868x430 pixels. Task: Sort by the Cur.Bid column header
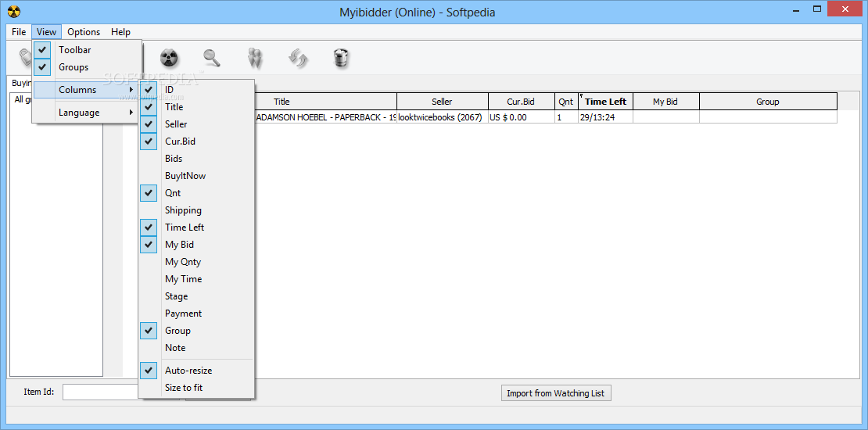(522, 102)
